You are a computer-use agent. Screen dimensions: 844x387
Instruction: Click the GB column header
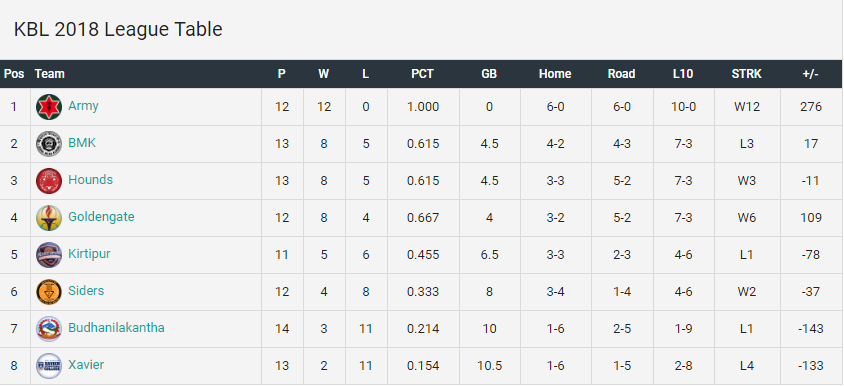(489, 74)
